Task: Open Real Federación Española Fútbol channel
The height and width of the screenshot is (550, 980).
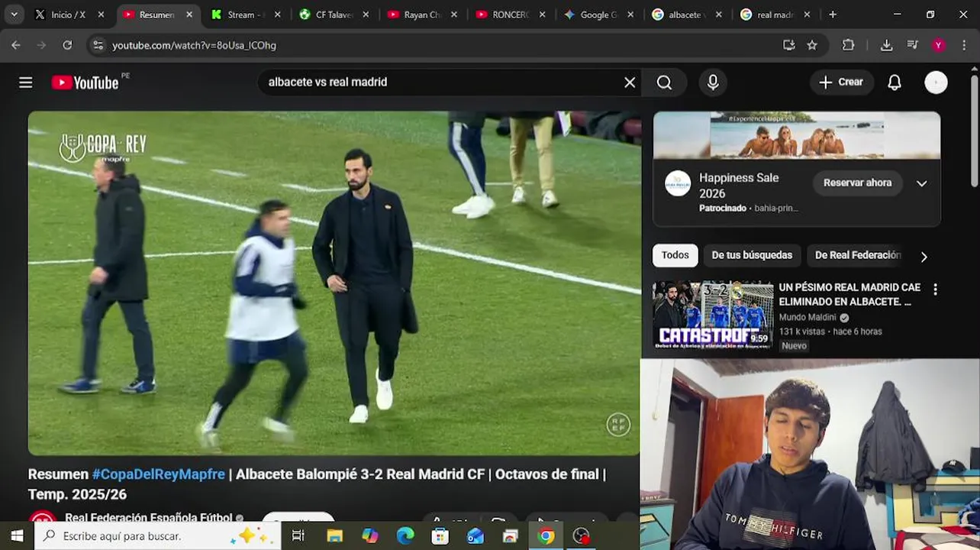Action: [148, 518]
